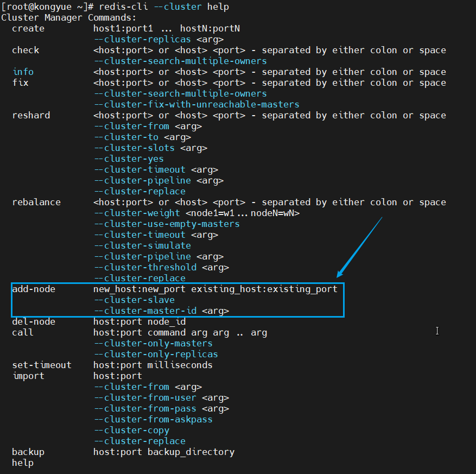This screenshot has height=474, width=476.
Task: Click the '--cluster-from-pass <arg>' option
Action: [161, 409]
